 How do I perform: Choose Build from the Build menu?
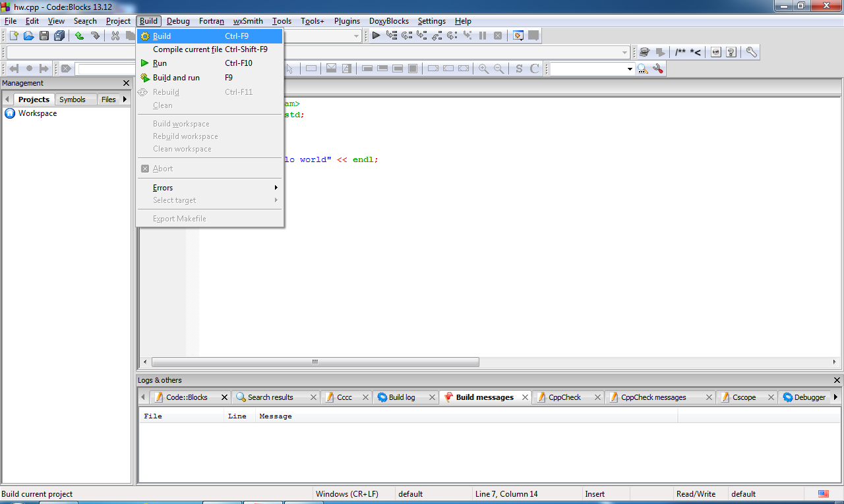pyautogui.click(x=210, y=36)
